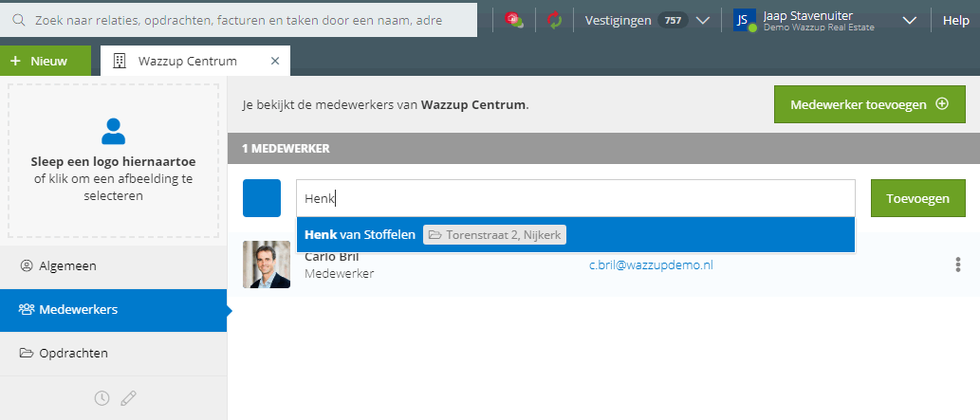The height and width of the screenshot is (420, 980).
Task: Click the building icon on Wazzup Centrum tab
Action: [x=119, y=62]
